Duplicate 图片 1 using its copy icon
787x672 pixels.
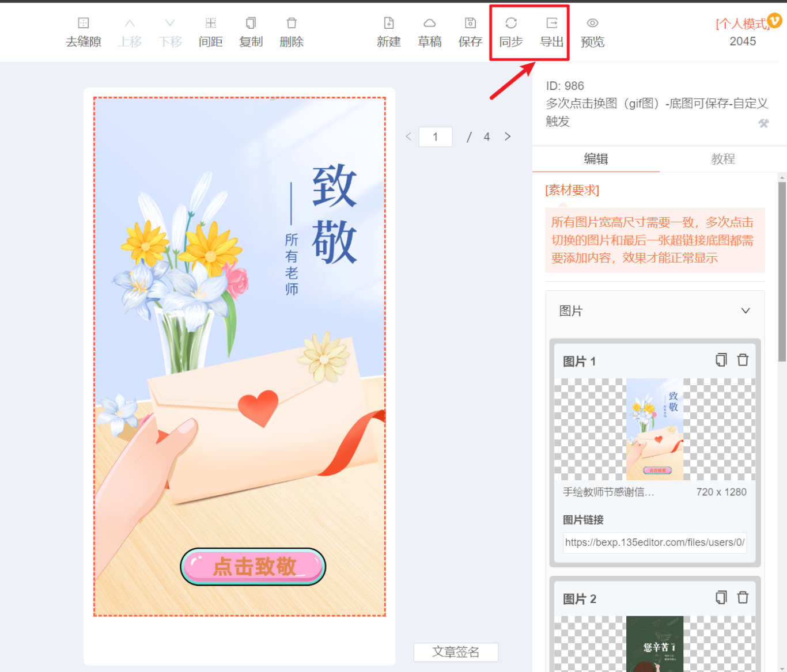point(721,360)
